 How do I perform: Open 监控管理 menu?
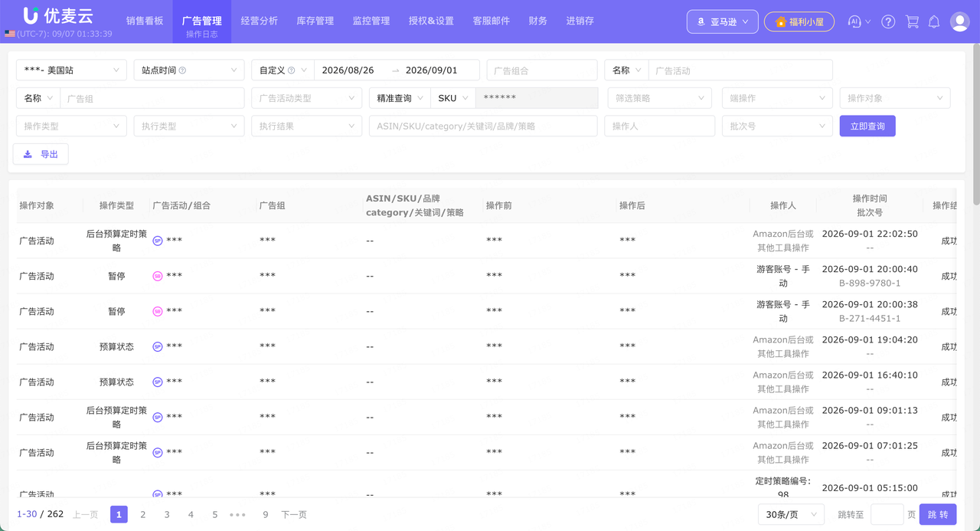(x=371, y=21)
